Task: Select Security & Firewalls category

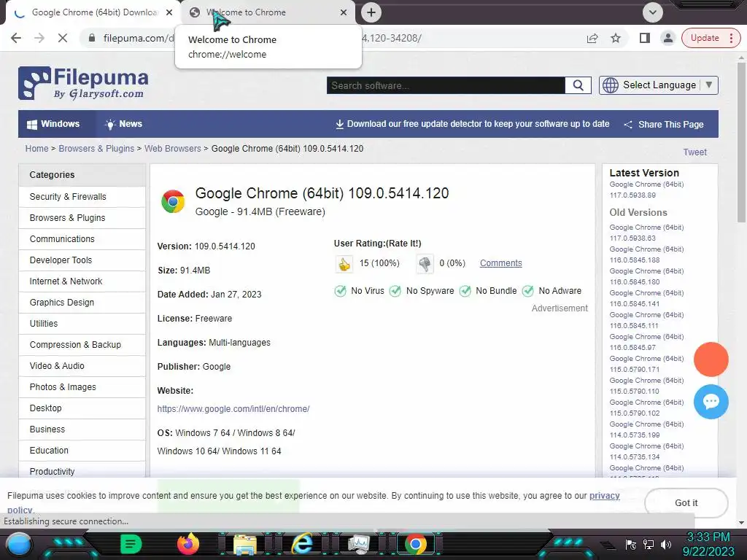Action: [x=82, y=197]
